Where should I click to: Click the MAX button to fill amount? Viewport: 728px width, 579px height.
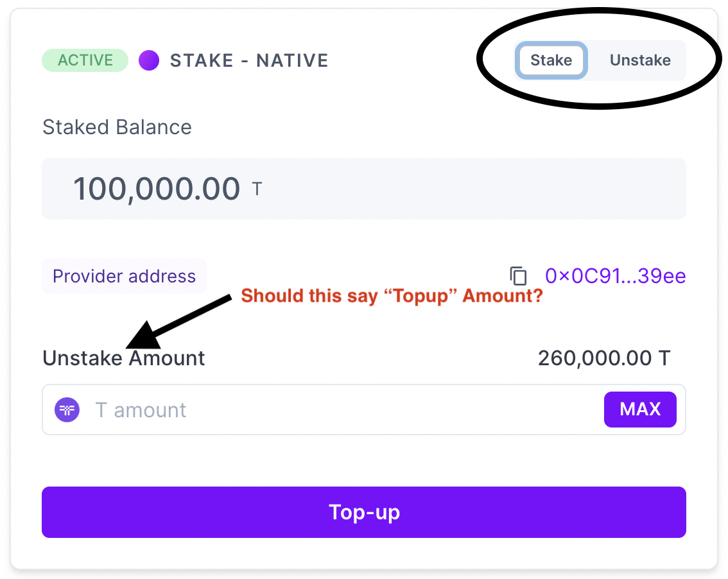click(x=640, y=409)
